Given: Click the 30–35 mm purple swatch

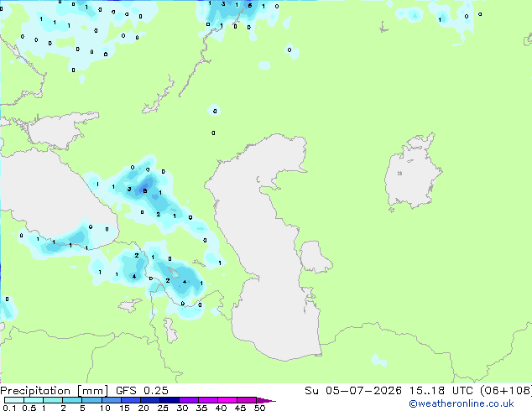Looking at the screenshot, I should coord(188,400).
